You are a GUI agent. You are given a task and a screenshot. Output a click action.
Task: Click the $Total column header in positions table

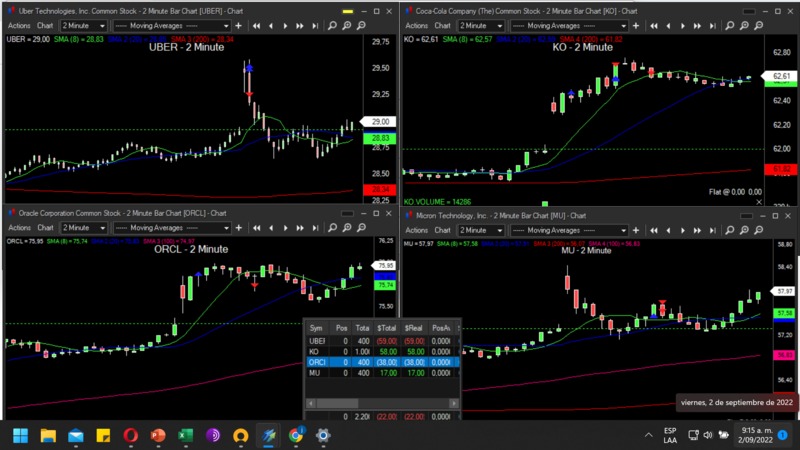pyautogui.click(x=388, y=327)
